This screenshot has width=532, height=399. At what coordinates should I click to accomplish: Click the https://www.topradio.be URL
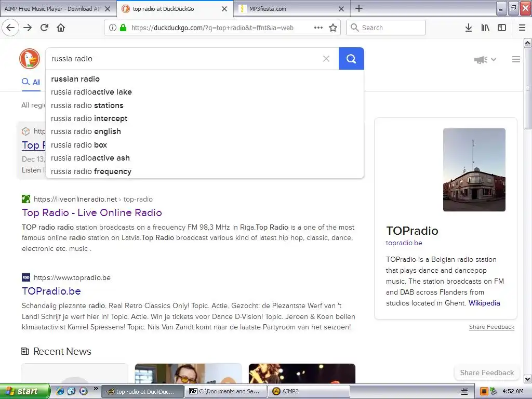72,277
